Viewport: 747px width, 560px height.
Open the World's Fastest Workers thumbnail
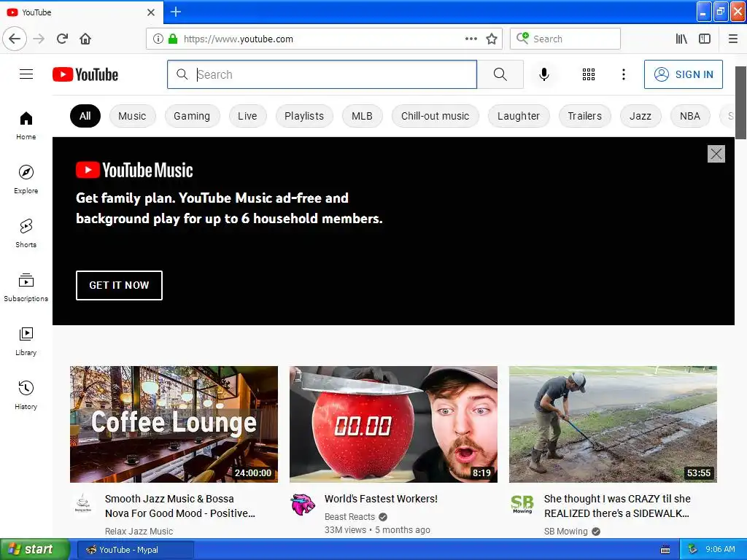(x=393, y=424)
